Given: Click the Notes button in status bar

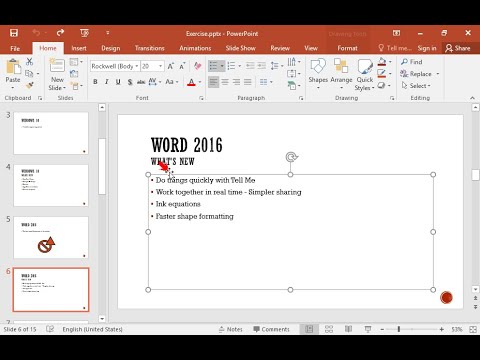Looking at the screenshot, I should pos(231,329).
